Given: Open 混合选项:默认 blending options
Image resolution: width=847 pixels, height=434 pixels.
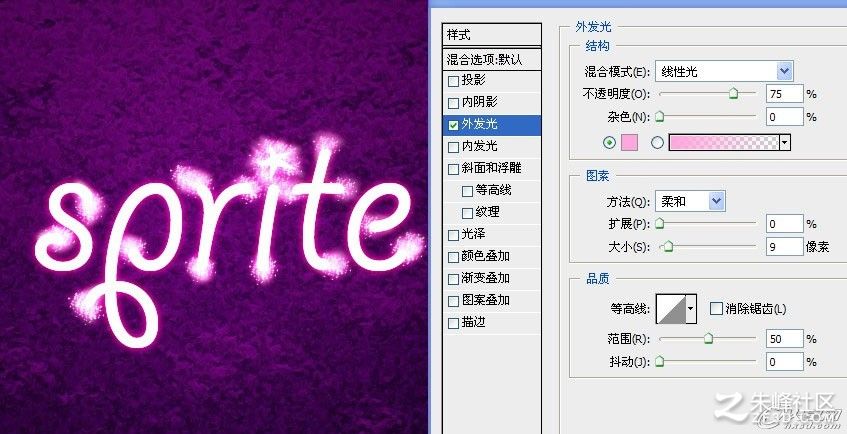Looking at the screenshot, I should click(492, 59).
